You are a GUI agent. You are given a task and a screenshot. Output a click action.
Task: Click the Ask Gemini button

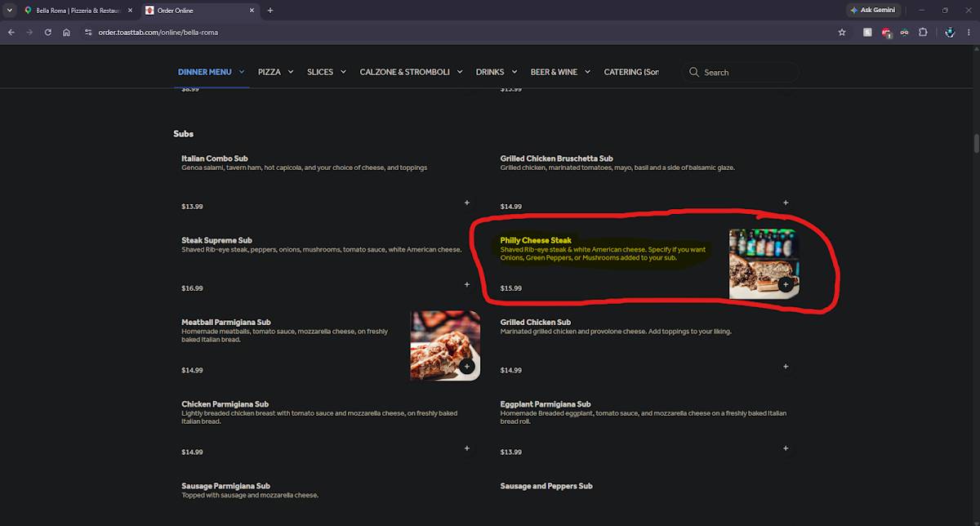(x=872, y=11)
